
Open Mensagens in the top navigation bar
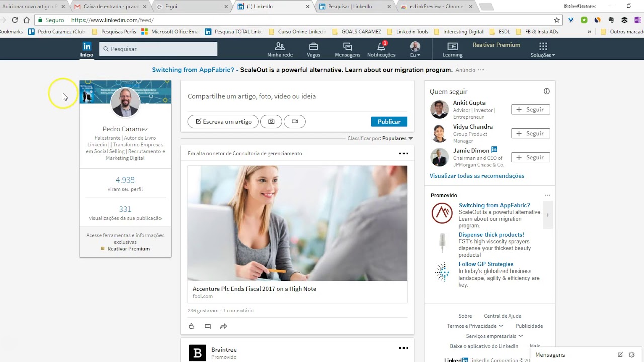(x=347, y=49)
